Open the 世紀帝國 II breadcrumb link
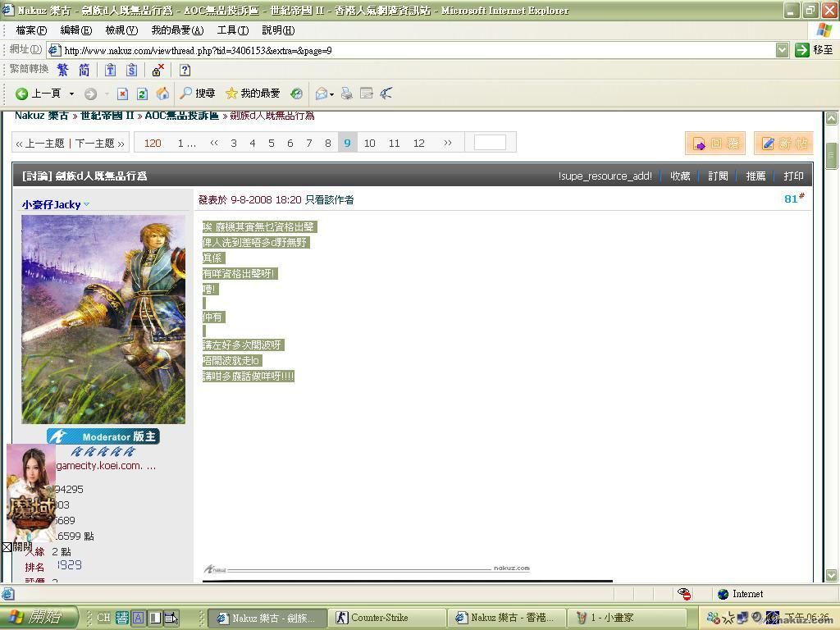This screenshot has height=630, width=840. click(x=107, y=116)
